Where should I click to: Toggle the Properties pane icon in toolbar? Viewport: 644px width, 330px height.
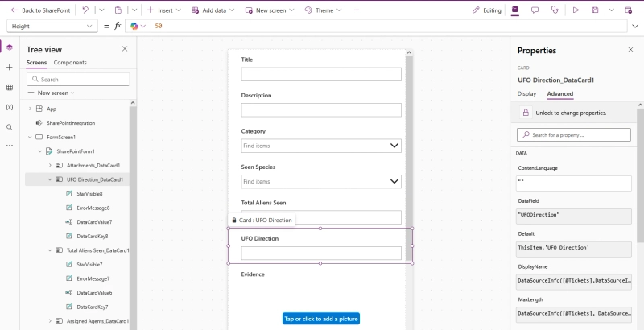(515, 10)
